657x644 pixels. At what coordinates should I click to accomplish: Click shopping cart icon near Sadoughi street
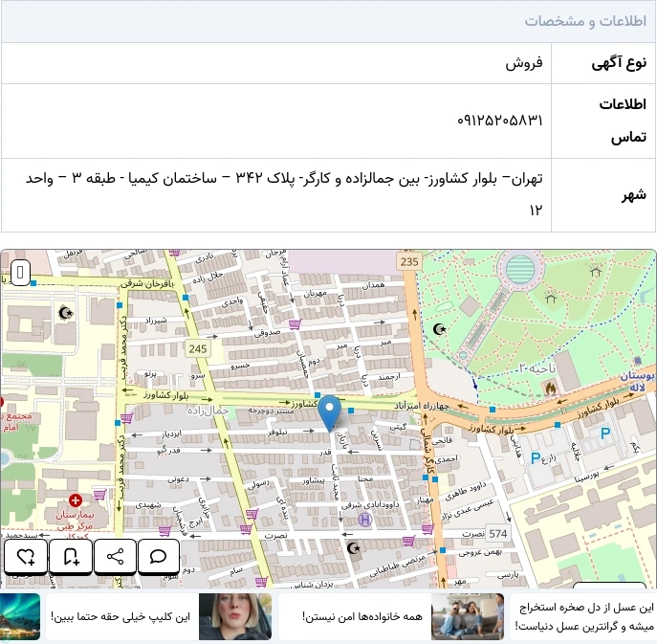tap(295, 324)
